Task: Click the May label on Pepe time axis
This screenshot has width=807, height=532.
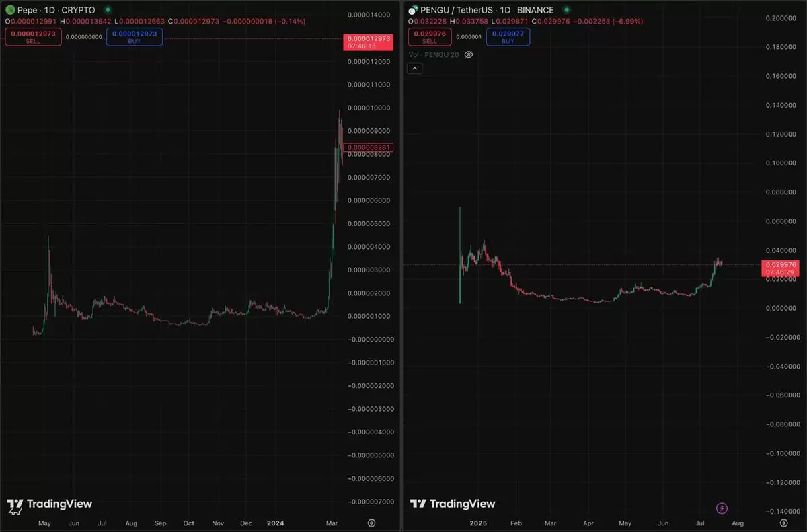Action: click(44, 523)
